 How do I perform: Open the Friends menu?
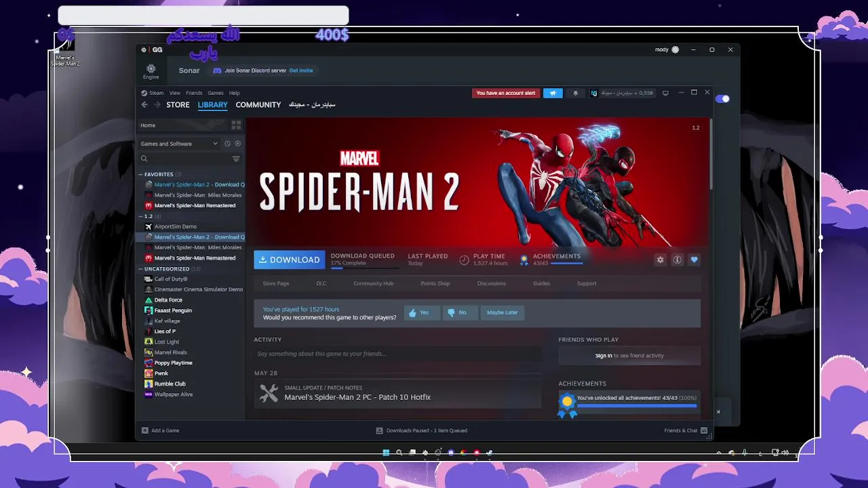pos(194,93)
